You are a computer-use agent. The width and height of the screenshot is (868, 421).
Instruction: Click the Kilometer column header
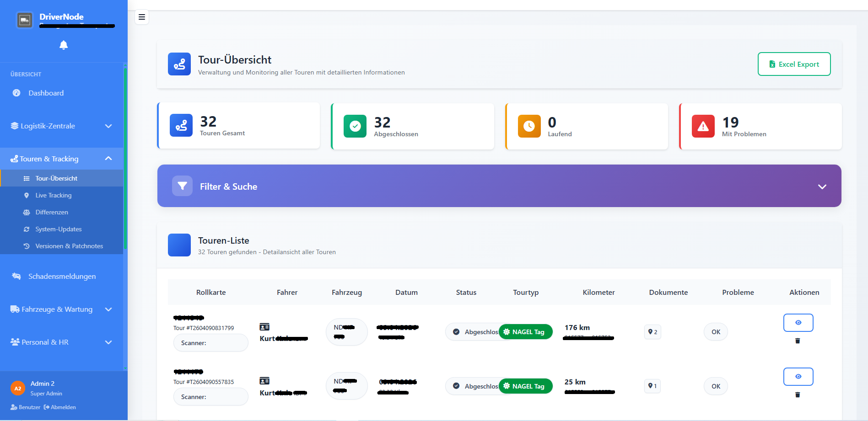pos(598,292)
